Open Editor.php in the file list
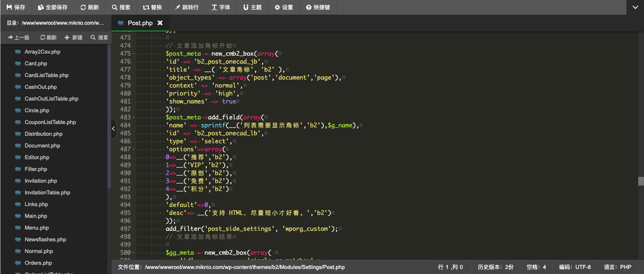644x274 pixels. [x=37, y=158]
